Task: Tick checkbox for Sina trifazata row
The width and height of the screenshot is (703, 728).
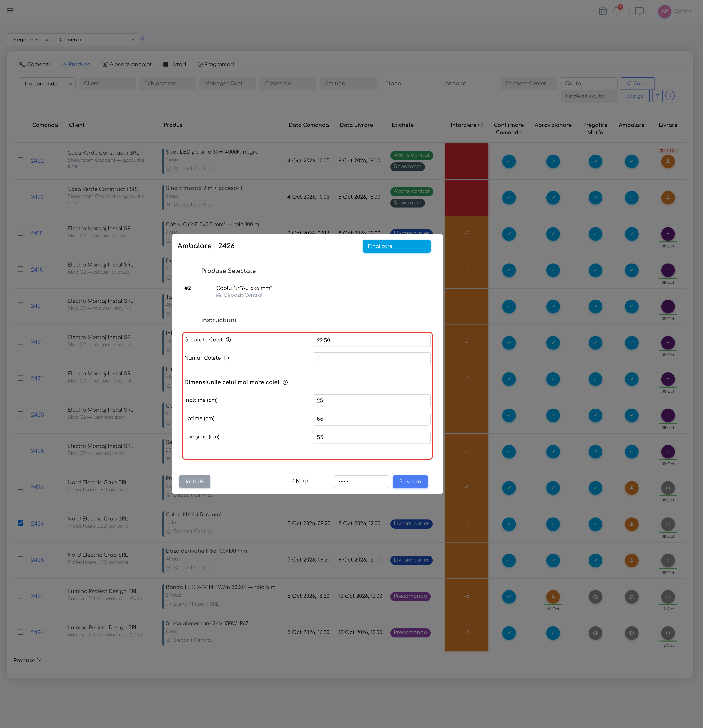Action: (x=21, y=197)
